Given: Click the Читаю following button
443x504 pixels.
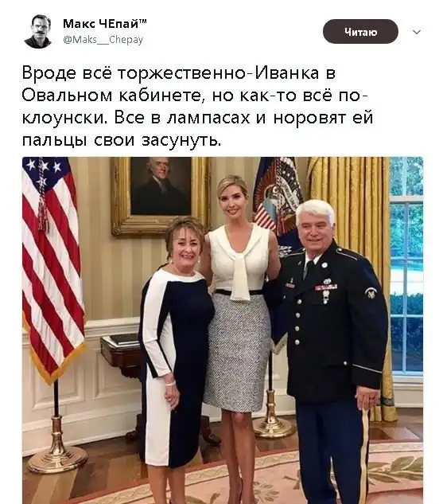Looking at the screenshot, I should click(x=360, y=32).
